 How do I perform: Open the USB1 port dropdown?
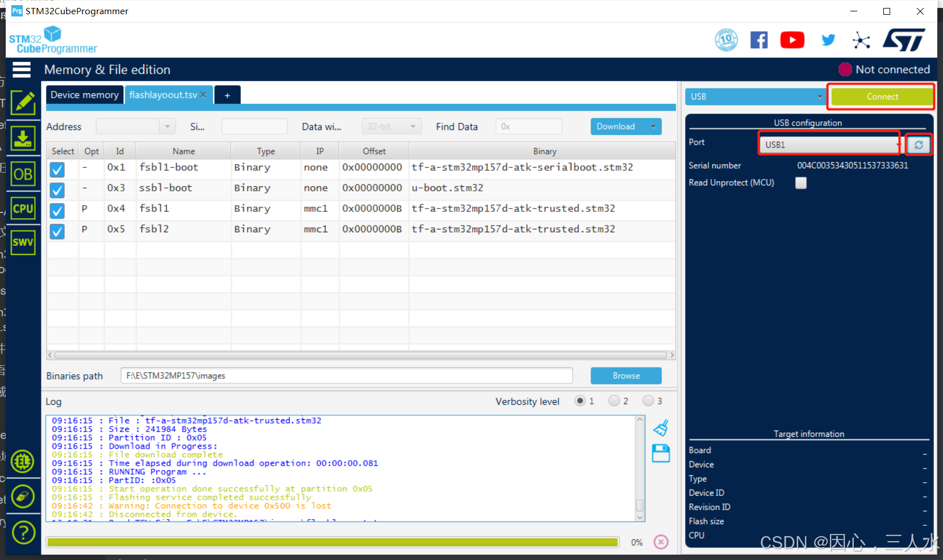pyautogui.click(x=829, y=145)
